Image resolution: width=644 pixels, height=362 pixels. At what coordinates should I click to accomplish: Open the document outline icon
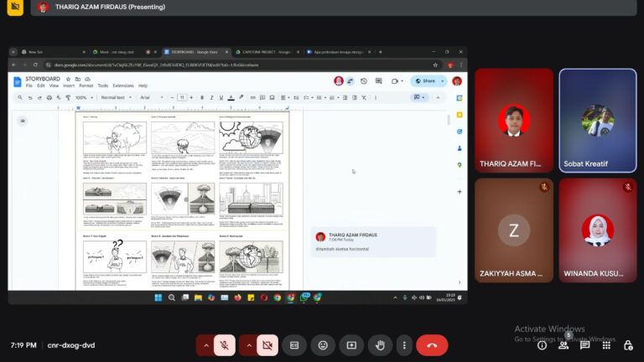(x=23, y=121)
